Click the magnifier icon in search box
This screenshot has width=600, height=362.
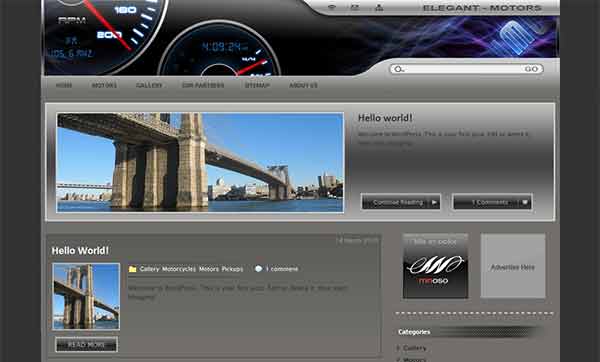tap(399, 69)
